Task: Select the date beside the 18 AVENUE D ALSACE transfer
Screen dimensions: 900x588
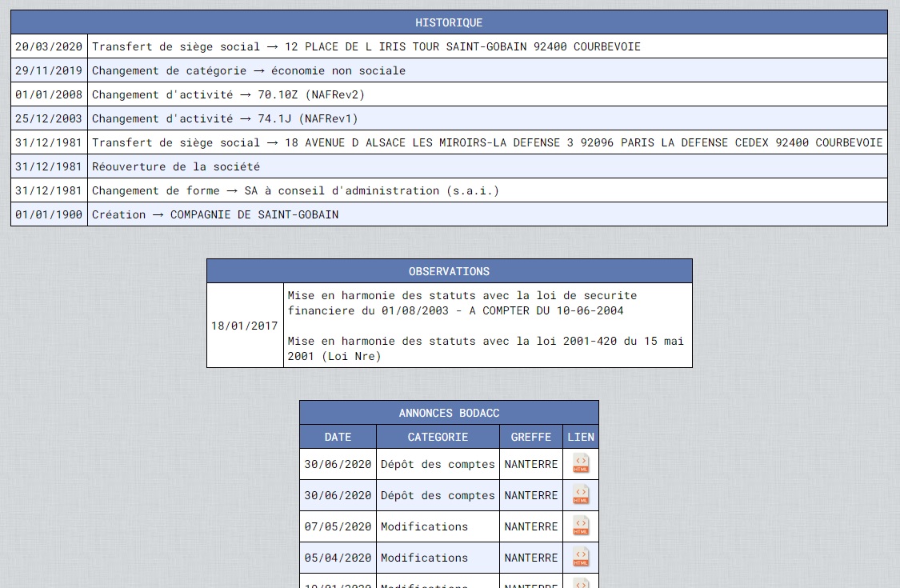Action: click(x=49, y=142)
